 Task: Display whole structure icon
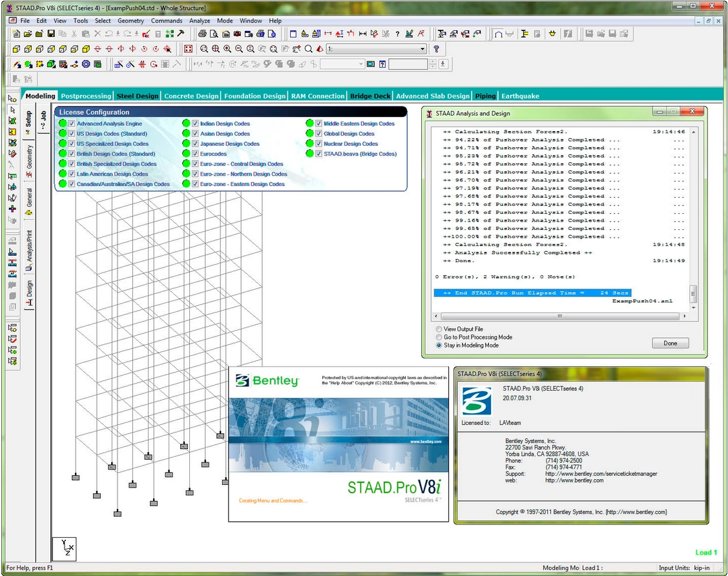[x=188, y=48]
